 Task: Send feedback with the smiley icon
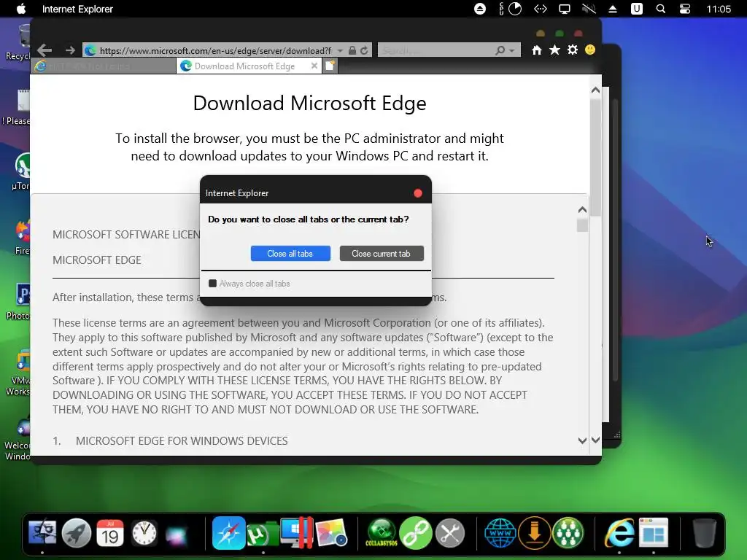tap(590, 50)
